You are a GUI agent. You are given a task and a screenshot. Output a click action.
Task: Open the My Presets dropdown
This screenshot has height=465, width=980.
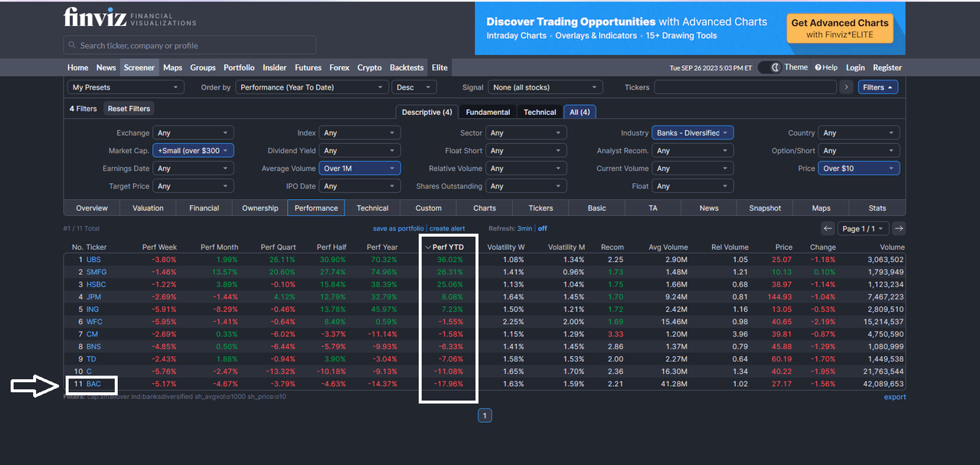126,87
